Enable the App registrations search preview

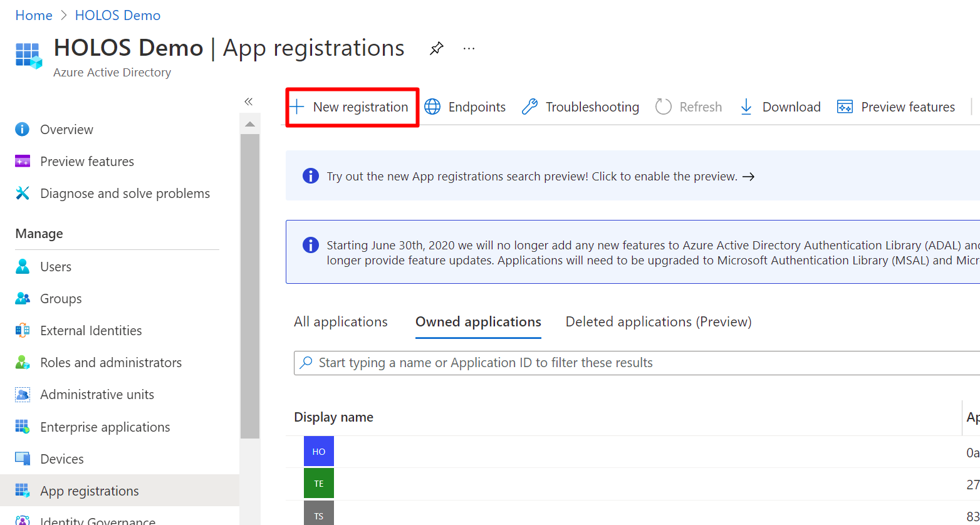pyautogui.click(x=540, y=177)
